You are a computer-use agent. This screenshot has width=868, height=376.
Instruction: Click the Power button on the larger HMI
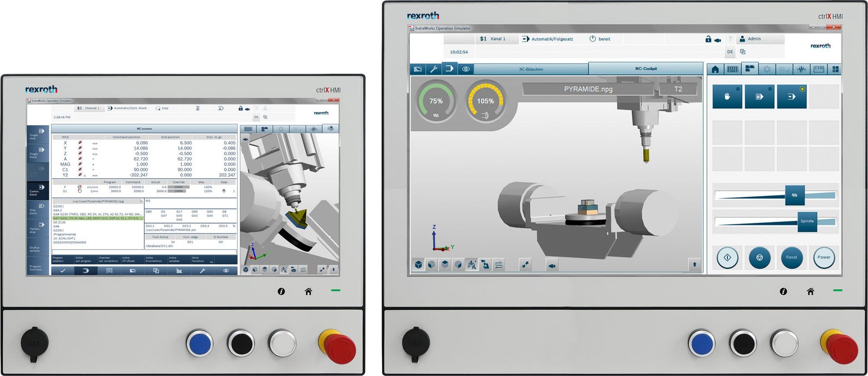coord(824,257)
